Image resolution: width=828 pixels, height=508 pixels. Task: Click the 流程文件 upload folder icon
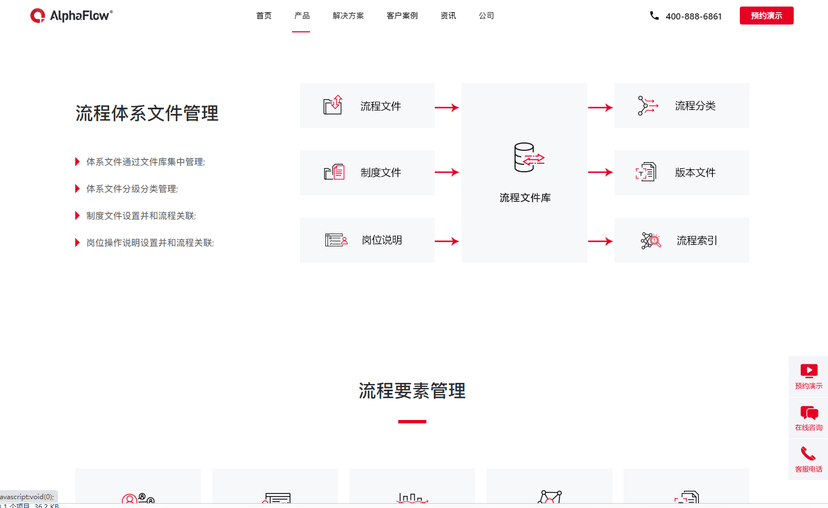pyautogui.click(x=333, y=105)
